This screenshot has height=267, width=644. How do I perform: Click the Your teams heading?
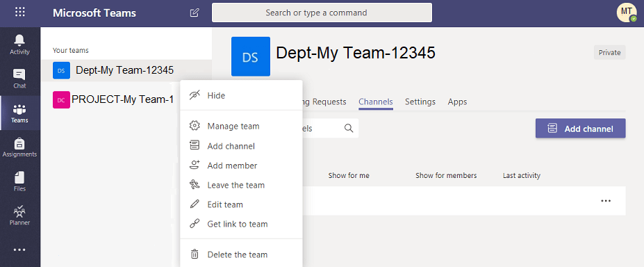(x=71, y=51)
